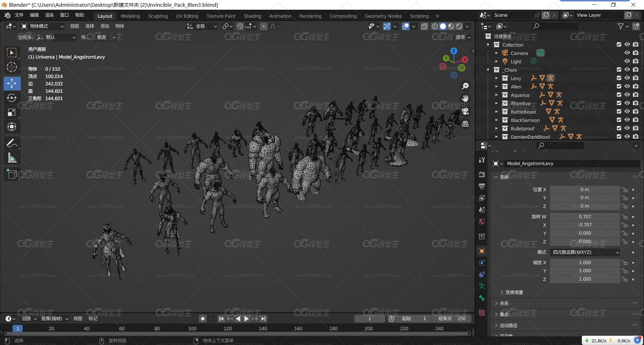
Task: Open the 添加 add menu in viewport
Action: coord(105,26)
